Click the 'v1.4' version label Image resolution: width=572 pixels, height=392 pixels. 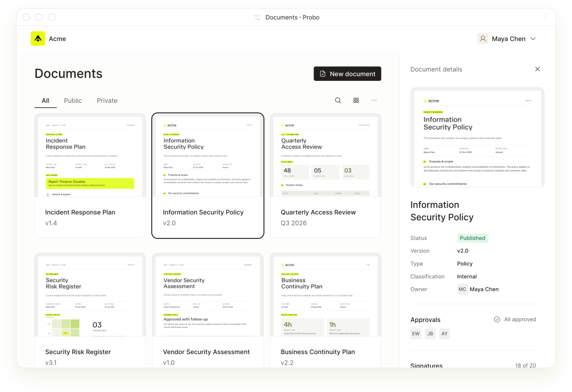(51, 223)
